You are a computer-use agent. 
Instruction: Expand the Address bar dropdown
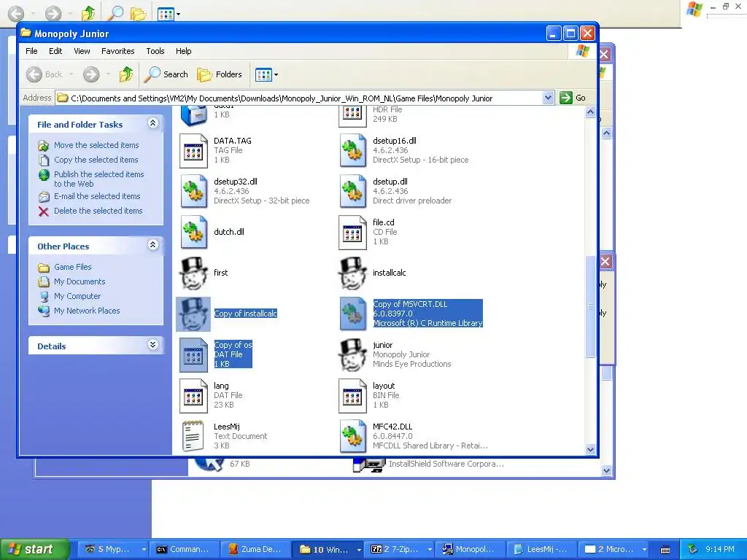548,98
